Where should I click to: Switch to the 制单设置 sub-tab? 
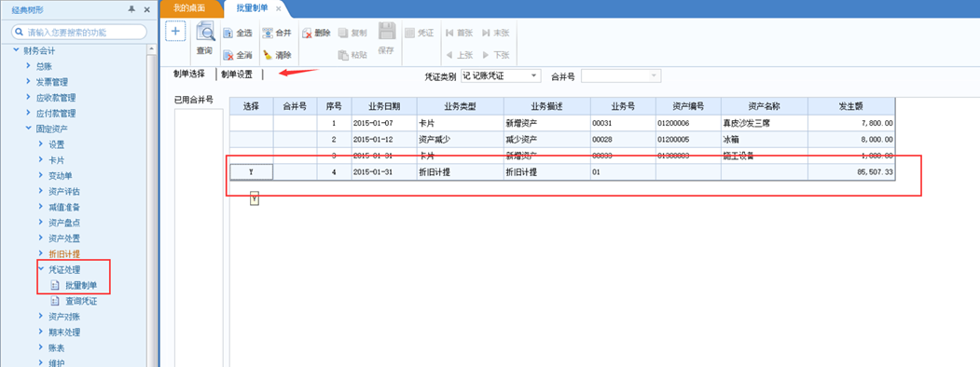237,75
